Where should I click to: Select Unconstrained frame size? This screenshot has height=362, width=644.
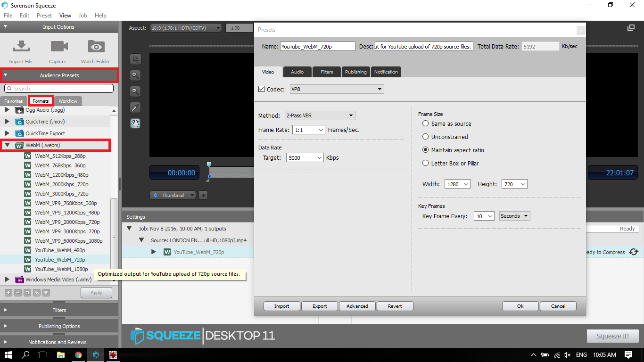[x=426, y=137]
